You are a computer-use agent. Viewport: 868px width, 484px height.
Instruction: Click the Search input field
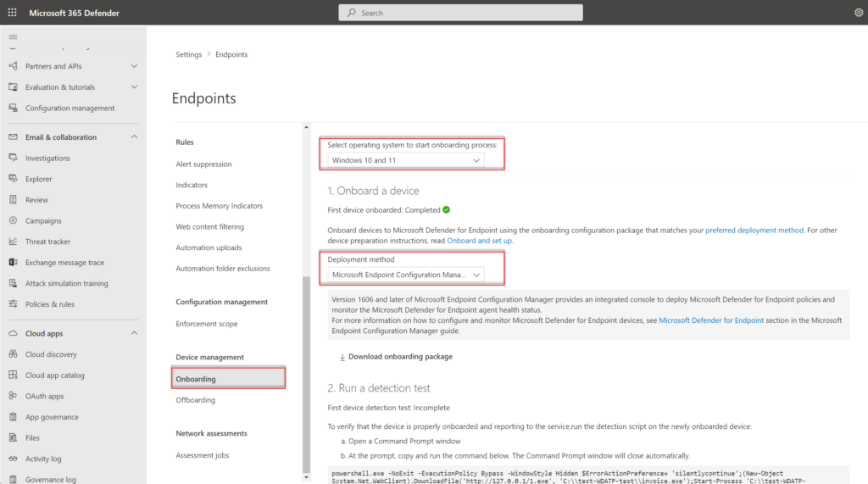[x=460, y=13]
